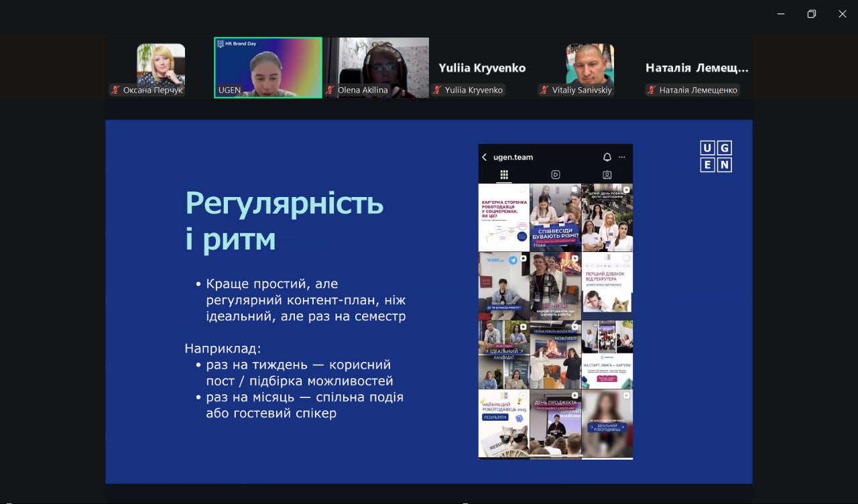Select Olena Akilina's video tile
858x504 pixels.
click(x=377, y=66)
